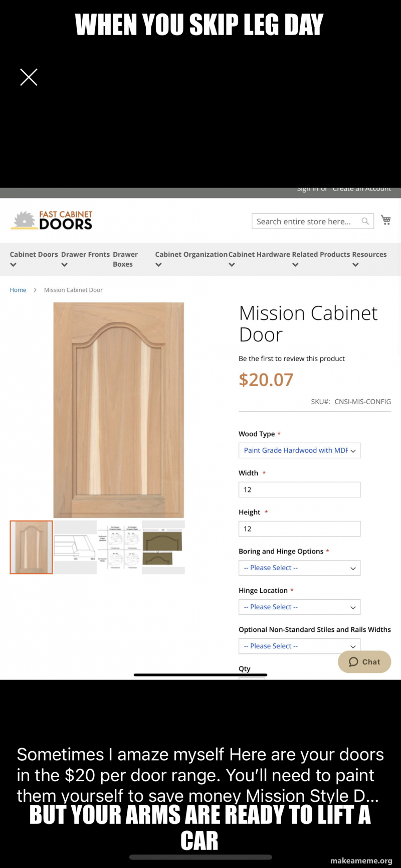Open the Fast Cabinet Doors logo homepage
Viewport: 401px width, 868px height.
coord(52,220)
